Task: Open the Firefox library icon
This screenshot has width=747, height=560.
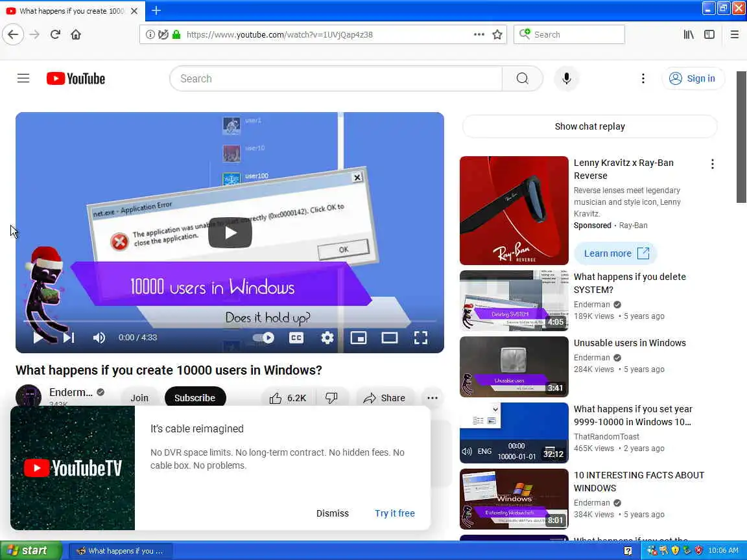Action: click(689, 34)
